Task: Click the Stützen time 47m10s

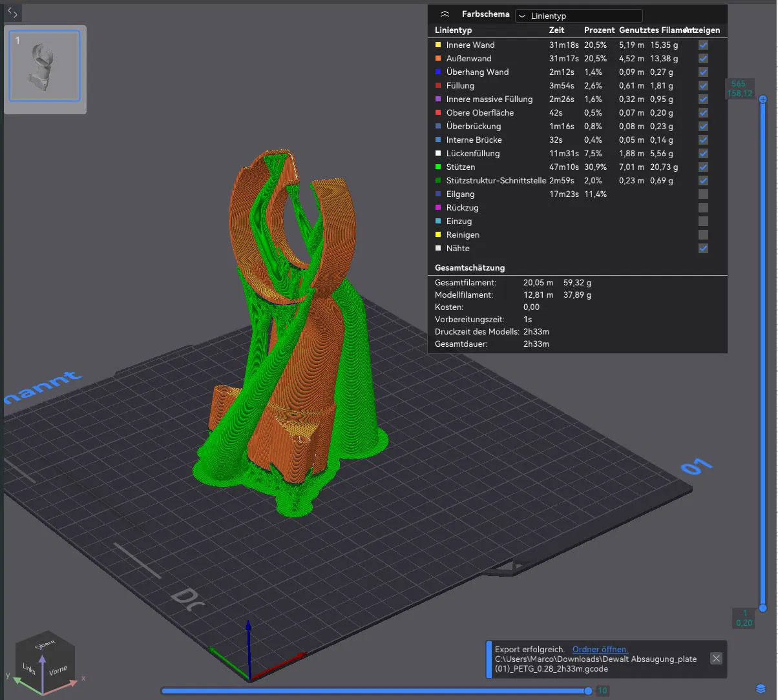Action: point(564,167)
